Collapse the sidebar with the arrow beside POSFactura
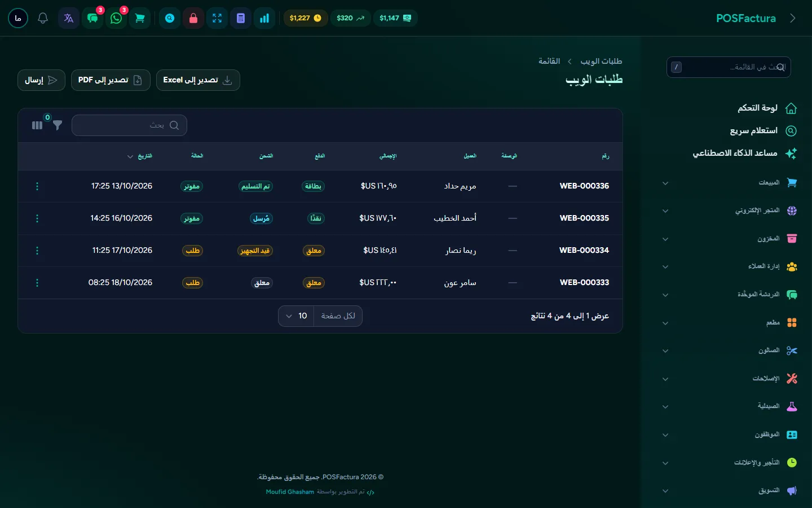The width and height of the screenshot is (812, 508). point(793,18)
